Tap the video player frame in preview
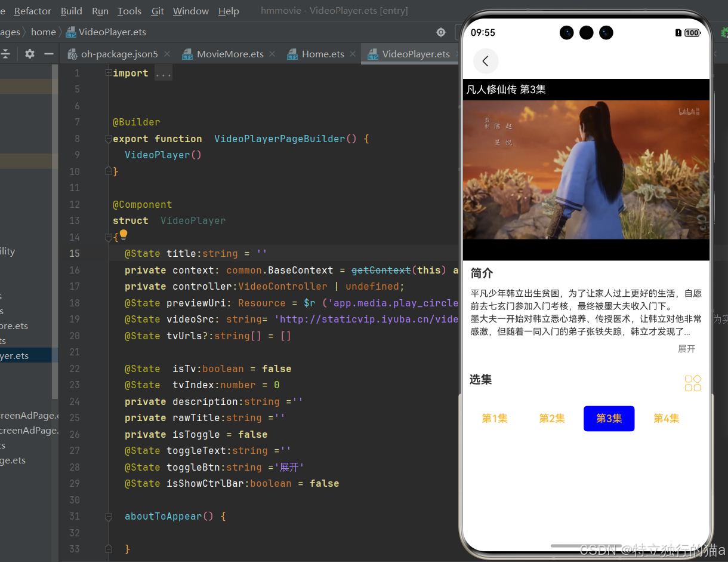The height and width of the screenshot is (562, 728). pyautogui.click(x=587, y=170)
